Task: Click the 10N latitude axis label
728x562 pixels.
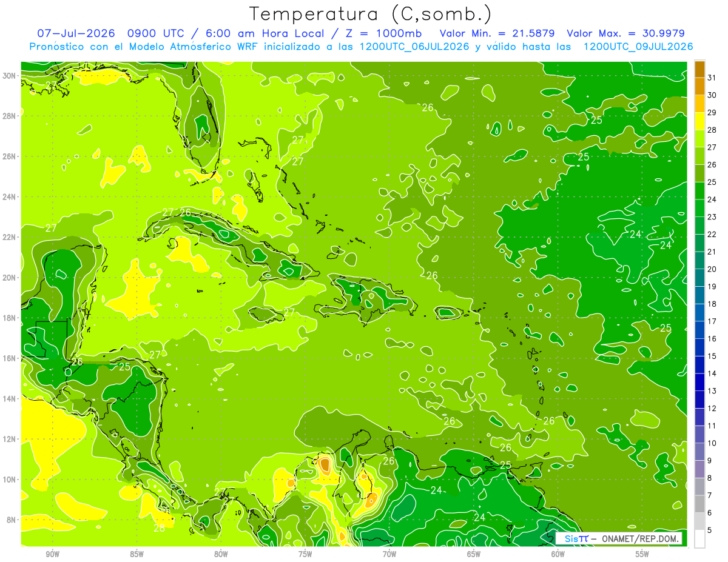Action: click(10, 480)
